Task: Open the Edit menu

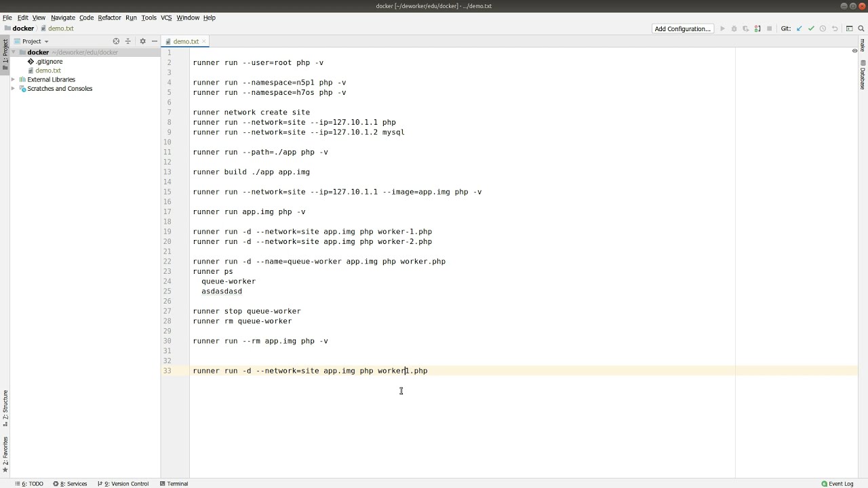Action: [23, 18]
